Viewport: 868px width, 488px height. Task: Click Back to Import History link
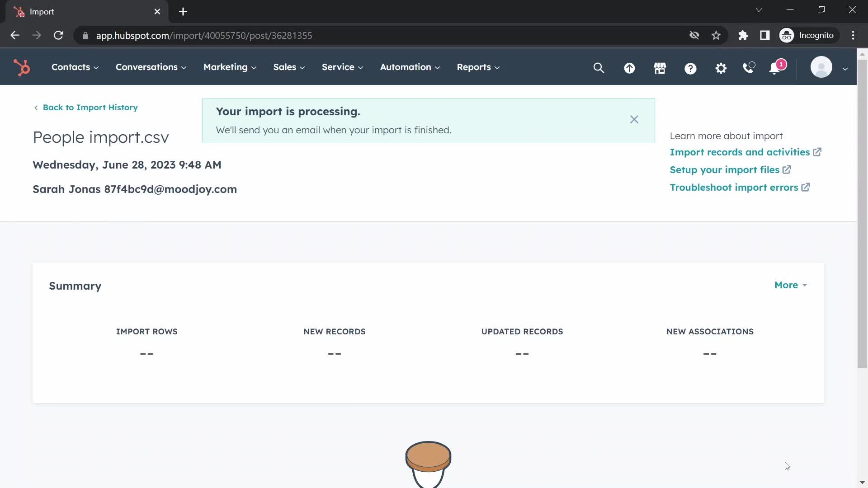[x=86, y=107]
